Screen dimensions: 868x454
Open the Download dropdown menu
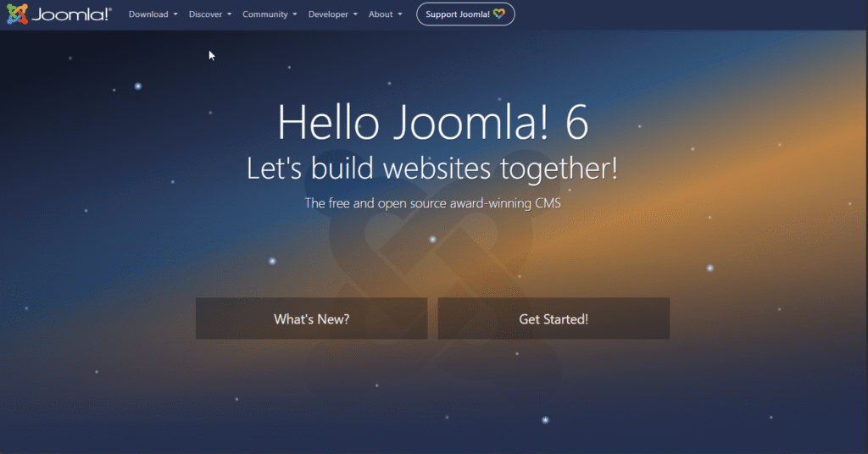tap(153, 14)
